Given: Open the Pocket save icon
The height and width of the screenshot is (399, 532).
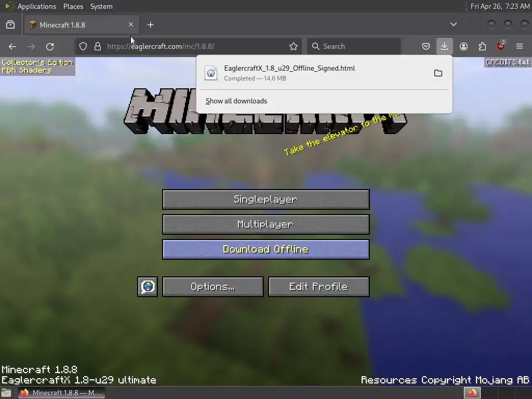Looking at the screenshot, I should pos(426,46).
